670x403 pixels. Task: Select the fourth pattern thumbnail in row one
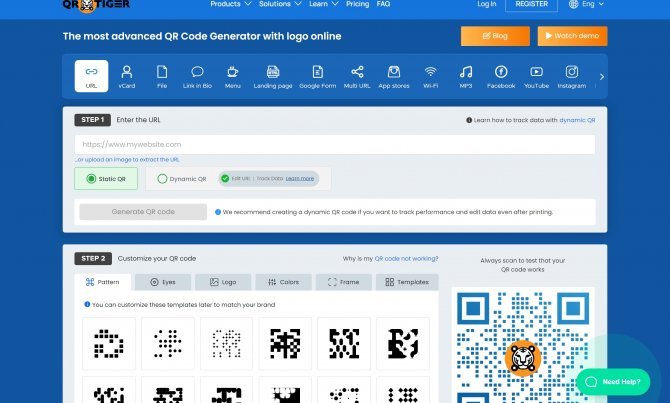pyautogui.click(x=285, y=344)
